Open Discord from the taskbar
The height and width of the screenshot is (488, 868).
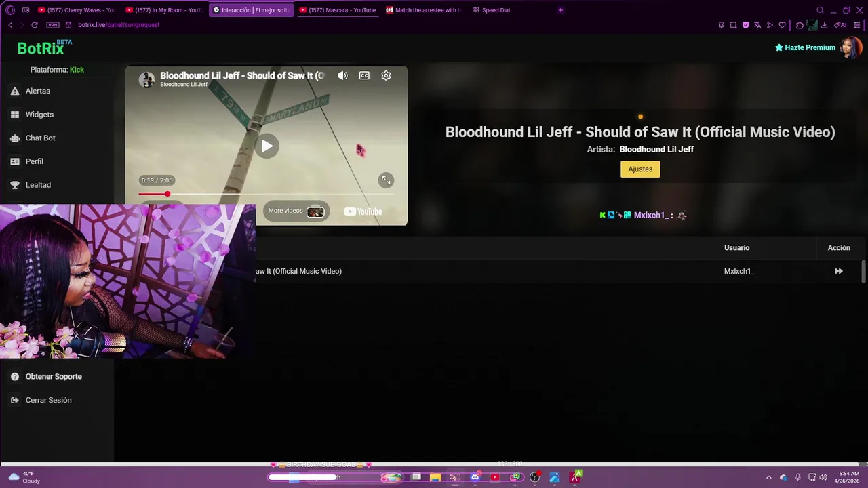click(475, 477)
